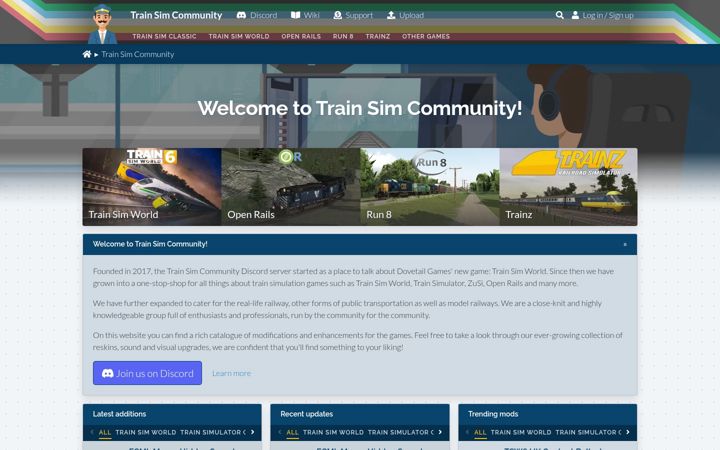720x450 pixels.
Task: Click Recent updates tabs left arrow
Action: pos(280,432)
